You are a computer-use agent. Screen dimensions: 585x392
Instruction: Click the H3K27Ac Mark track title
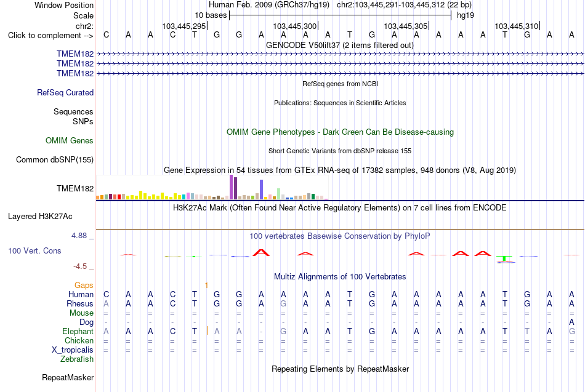point(340,208)
